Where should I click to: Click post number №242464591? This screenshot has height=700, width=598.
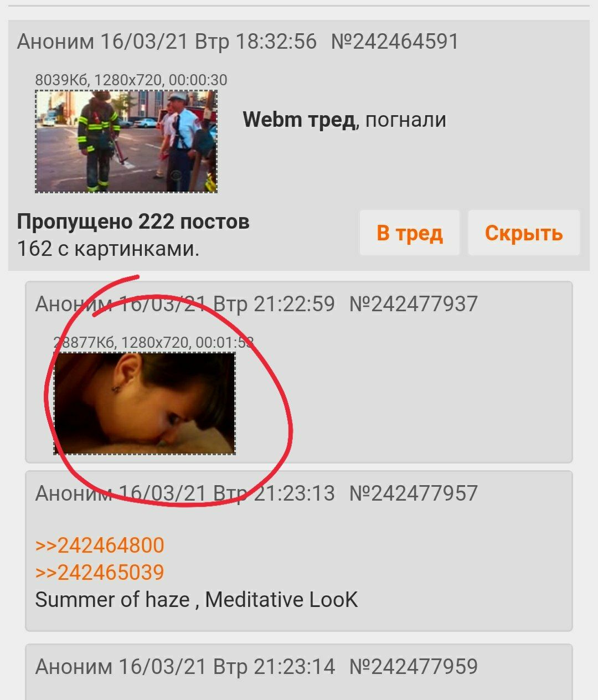[395, 42]
